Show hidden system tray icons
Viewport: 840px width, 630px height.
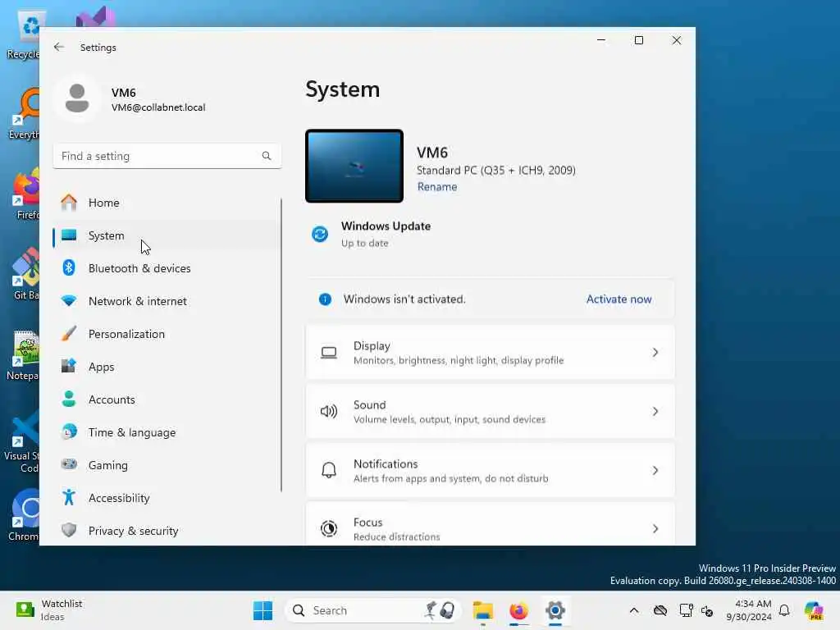[634, 610]
